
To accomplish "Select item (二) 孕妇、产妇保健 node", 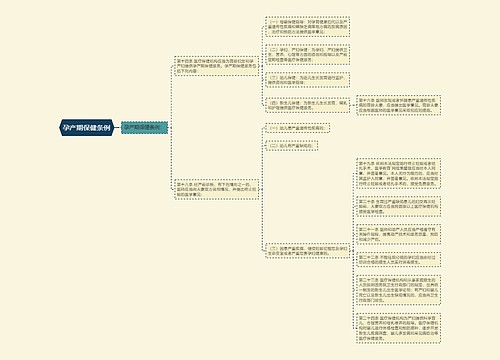I will [307, 55].
